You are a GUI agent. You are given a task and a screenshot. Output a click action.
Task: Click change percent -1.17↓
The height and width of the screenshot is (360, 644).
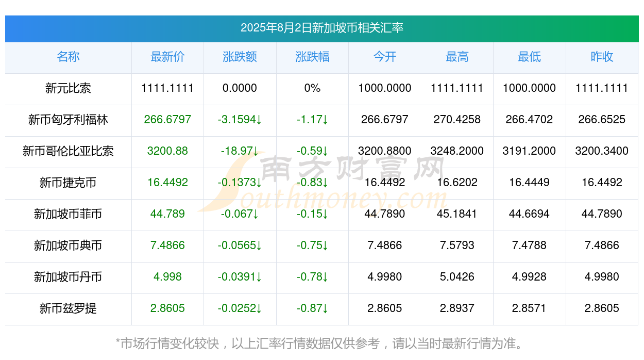click(312, 120)
